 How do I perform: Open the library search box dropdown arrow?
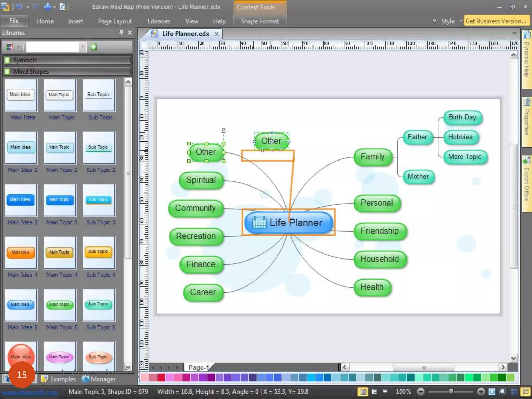83,47
